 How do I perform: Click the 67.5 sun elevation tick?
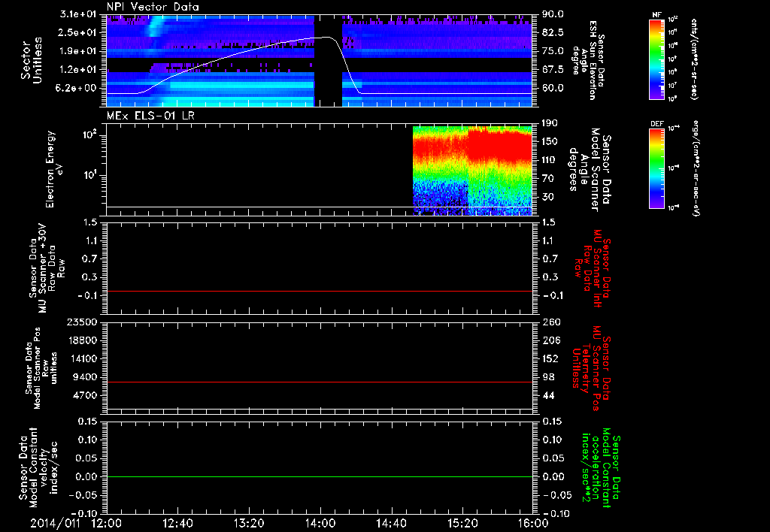pos(553,70)
